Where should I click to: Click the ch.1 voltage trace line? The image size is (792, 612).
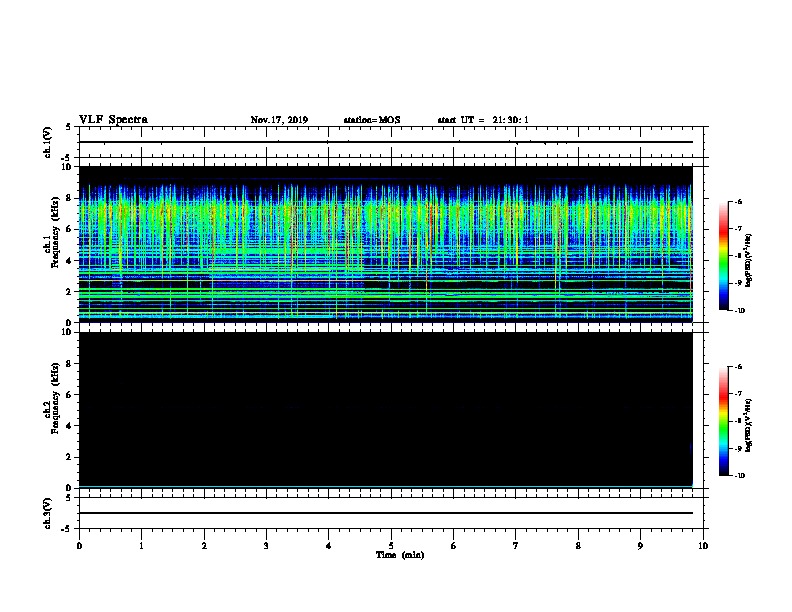(x=385, y=142)
